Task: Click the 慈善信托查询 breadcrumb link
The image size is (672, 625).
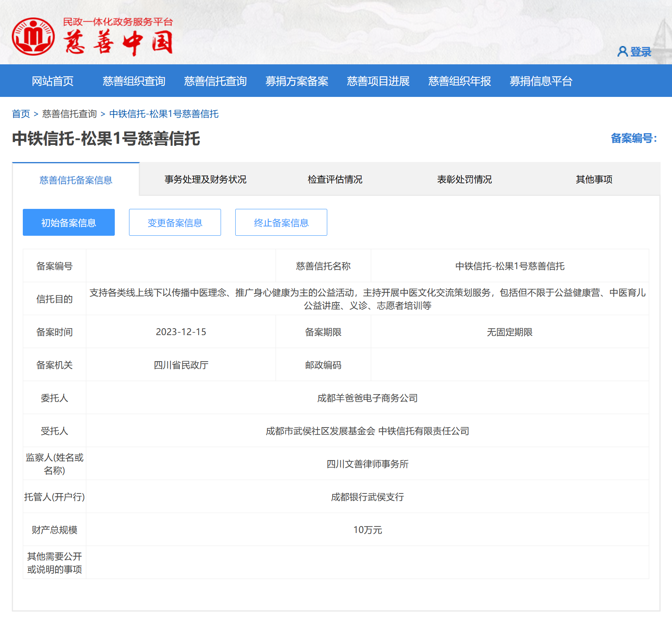Action: [69, 114]
